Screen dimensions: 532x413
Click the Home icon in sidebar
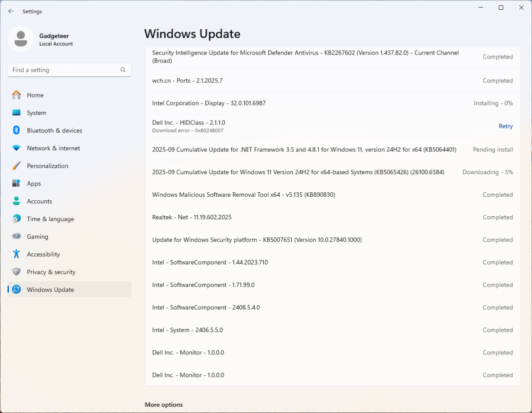(x=16, y=95)
